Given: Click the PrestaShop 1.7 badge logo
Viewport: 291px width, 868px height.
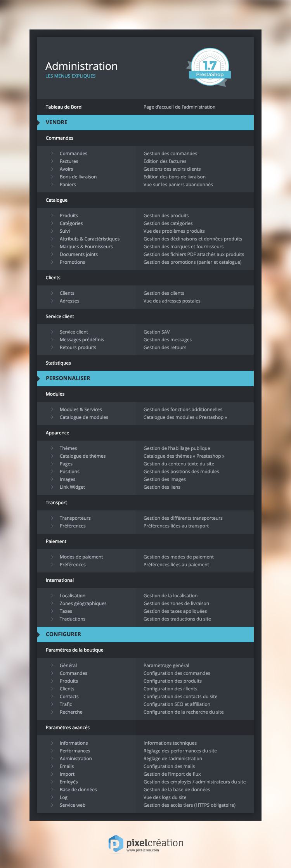Looking at the screenshot, I should pos(210,67).
